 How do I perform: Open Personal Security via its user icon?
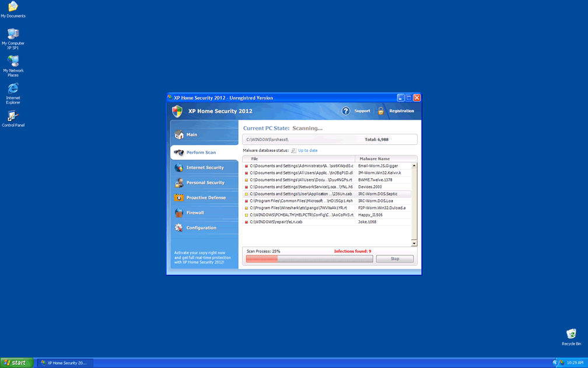(x=178, y=183)
